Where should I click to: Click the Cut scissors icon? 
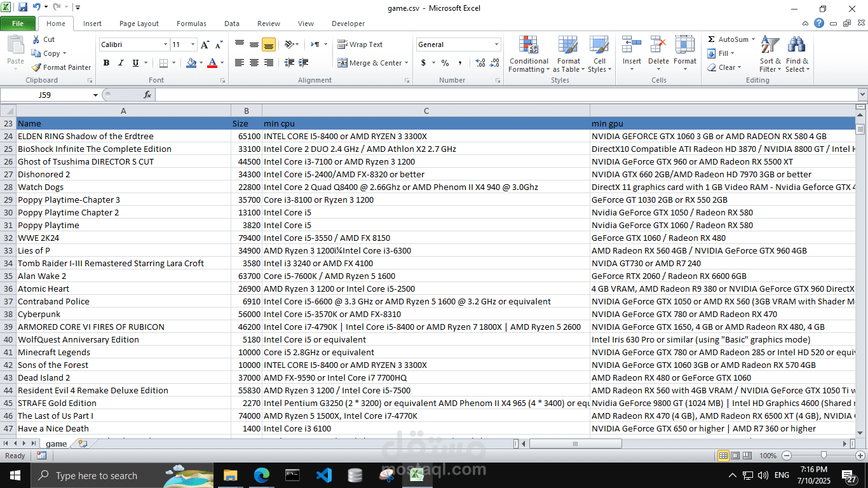pos(36,39)
